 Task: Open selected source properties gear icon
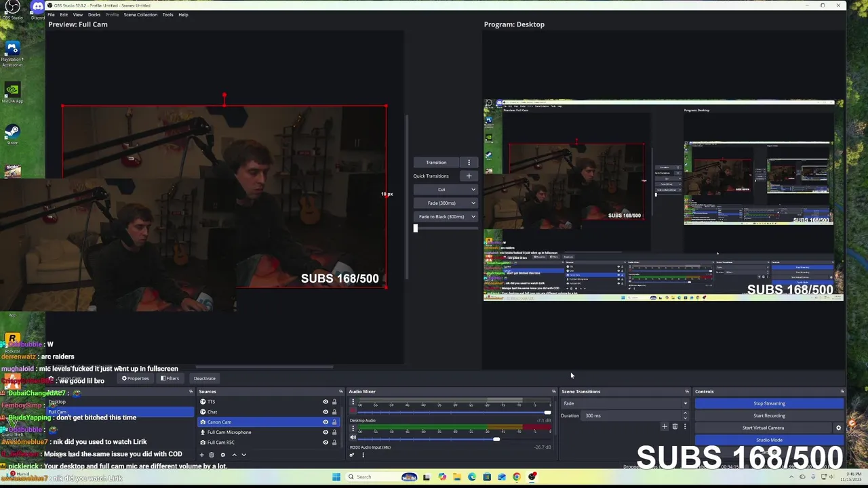click(x=222, y=455)
